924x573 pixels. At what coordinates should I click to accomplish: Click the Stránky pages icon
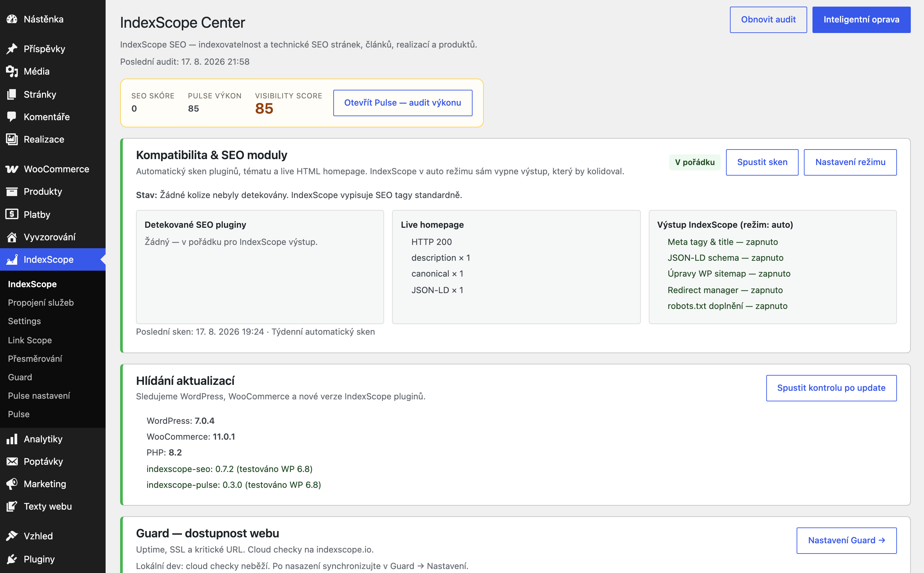(12, 94)
